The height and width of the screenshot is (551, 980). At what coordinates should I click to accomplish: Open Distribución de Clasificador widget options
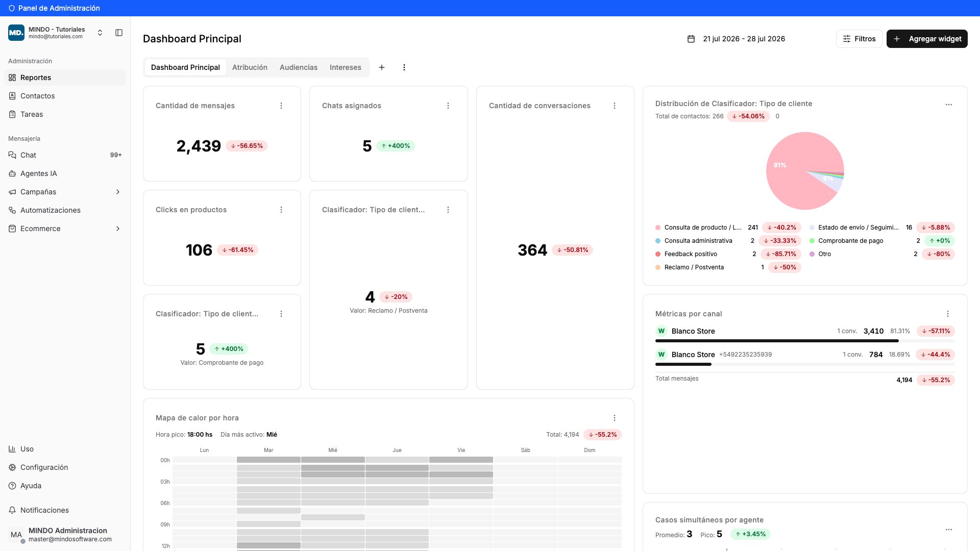949,105
